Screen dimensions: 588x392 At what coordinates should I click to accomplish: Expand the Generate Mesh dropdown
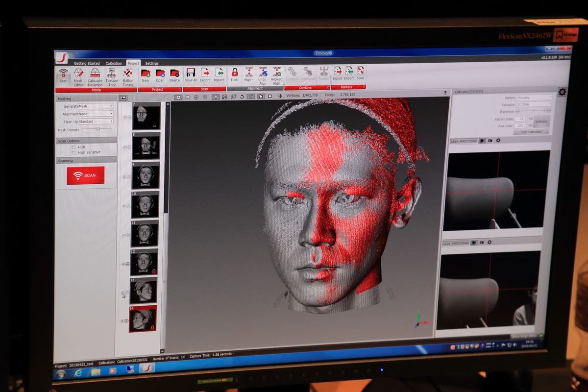[96, 106]
